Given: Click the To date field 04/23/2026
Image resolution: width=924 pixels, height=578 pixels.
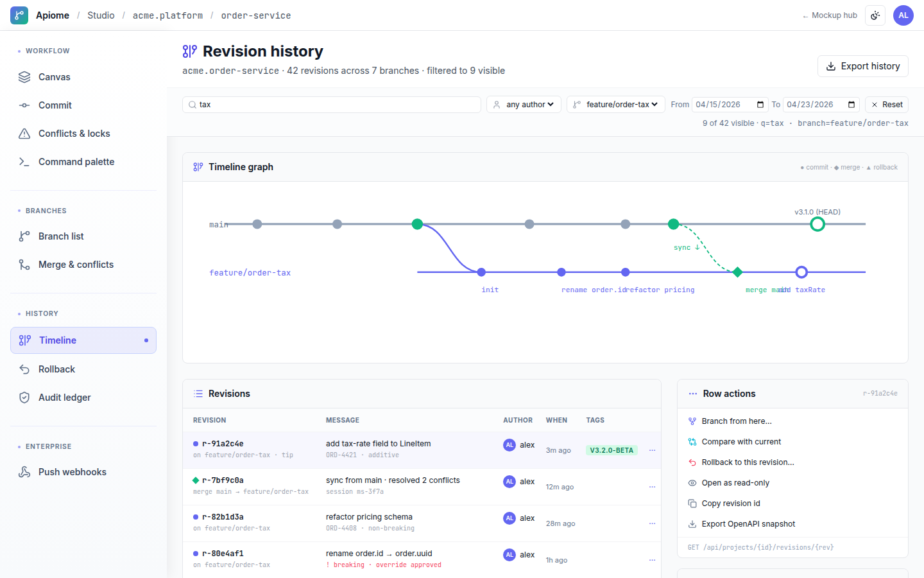Looking at the screenshot, I should pos(821,105).
